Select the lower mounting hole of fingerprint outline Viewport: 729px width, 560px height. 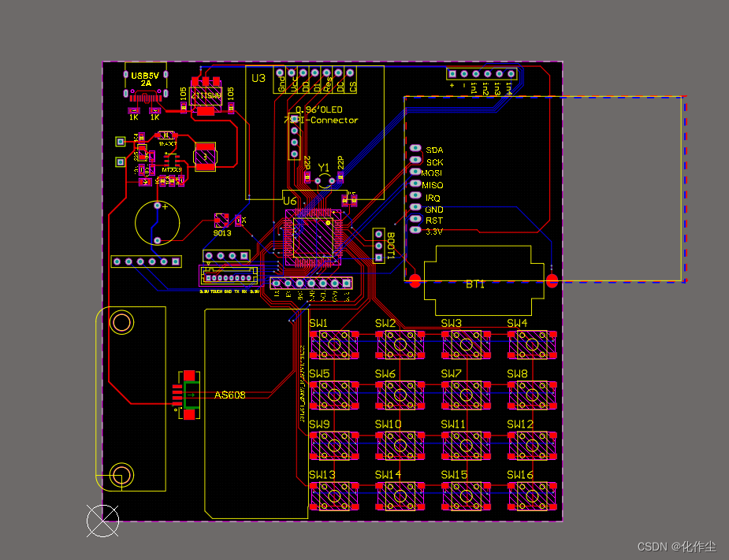click(122, 475)
